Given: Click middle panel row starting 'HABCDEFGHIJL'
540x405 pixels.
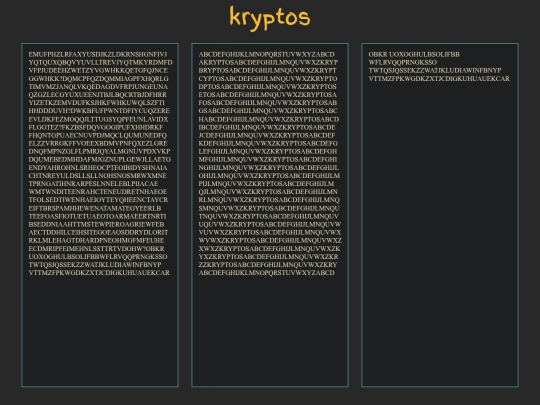Looking at the screenshot, I should coord(269,119).
